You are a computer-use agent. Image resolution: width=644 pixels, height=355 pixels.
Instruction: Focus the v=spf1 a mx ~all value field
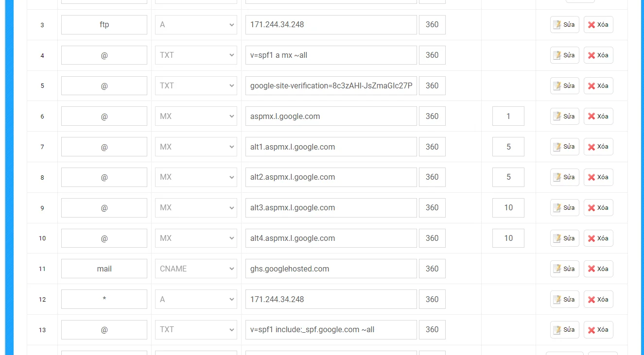331,55
